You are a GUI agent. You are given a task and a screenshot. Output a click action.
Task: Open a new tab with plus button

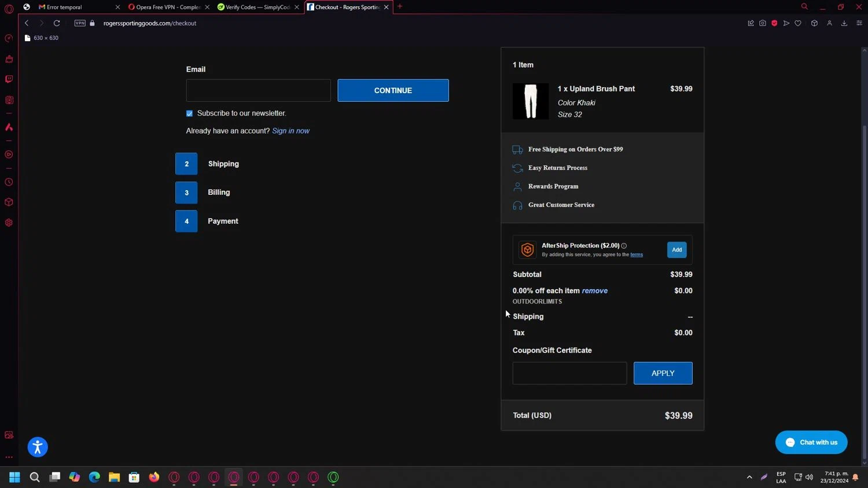[400, 7]
